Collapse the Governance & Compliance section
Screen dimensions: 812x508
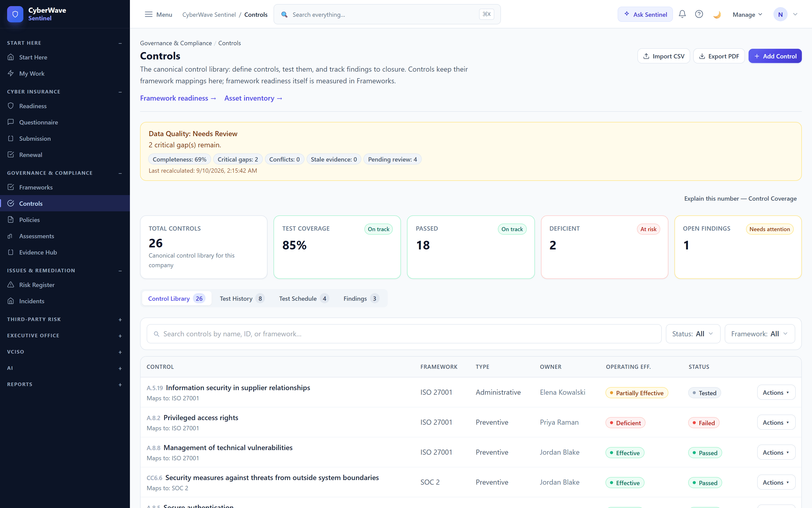pos(120,173)
